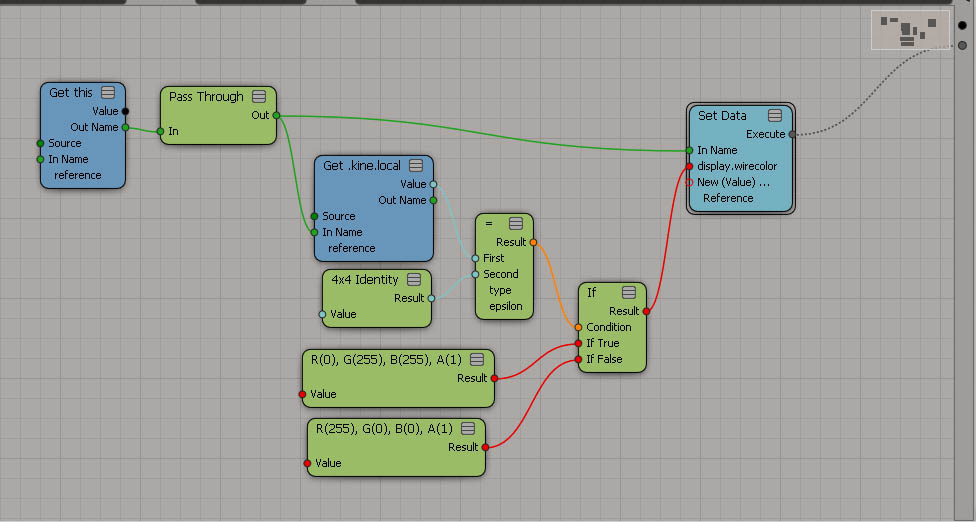Click the display.wirecolor port on Set Data
This screenshot has height=522, width=976.
(690, 166)
